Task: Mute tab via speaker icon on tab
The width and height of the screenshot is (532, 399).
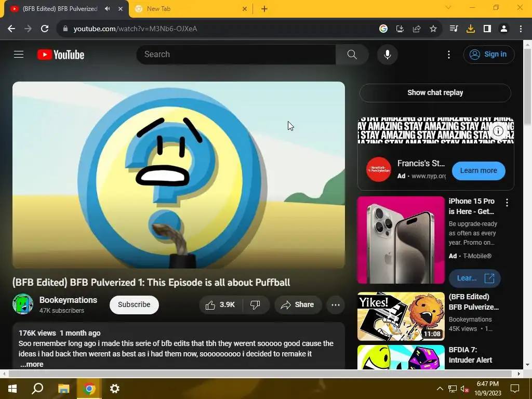Action: [x=108, y=9]
